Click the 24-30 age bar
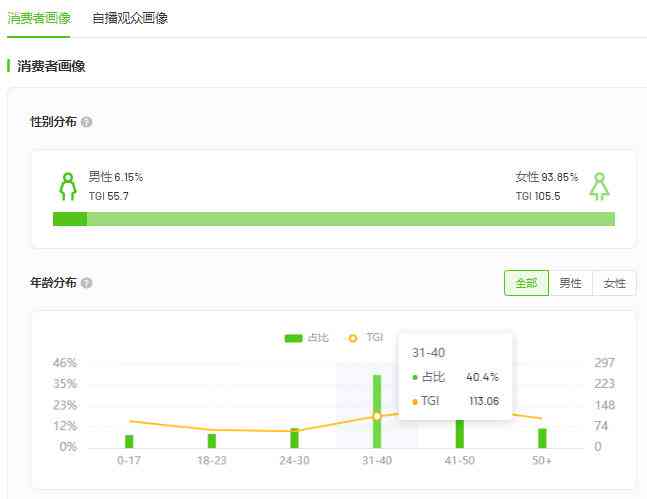 [294, 438]
